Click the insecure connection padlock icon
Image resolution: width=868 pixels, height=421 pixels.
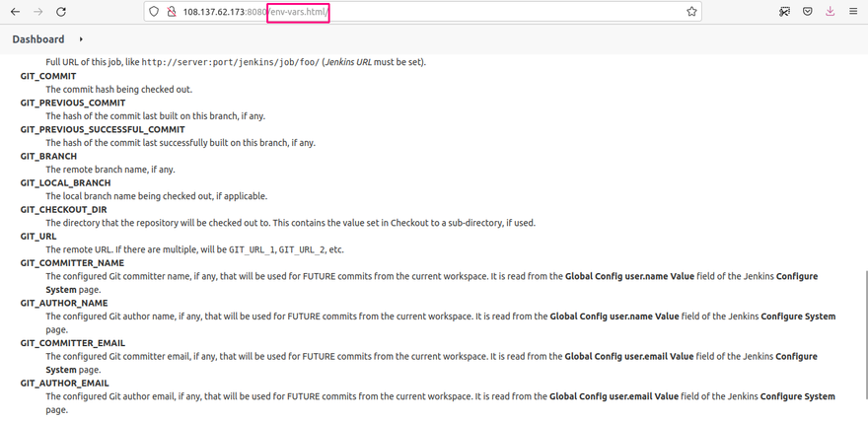(171, 12)
